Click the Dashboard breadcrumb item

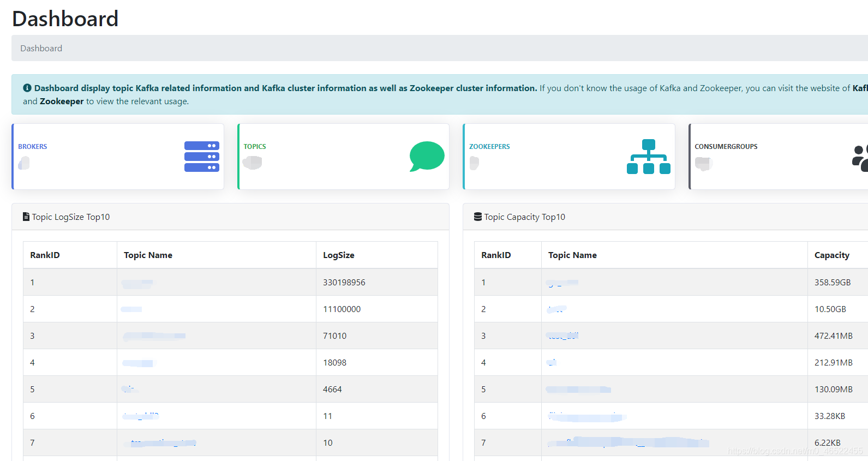[41, 49]
